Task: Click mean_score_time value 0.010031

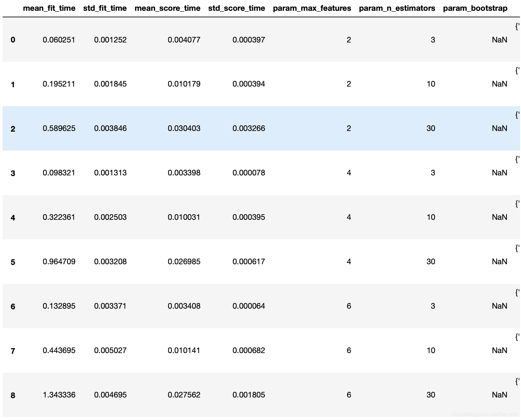Action: (x=184, y=217)
